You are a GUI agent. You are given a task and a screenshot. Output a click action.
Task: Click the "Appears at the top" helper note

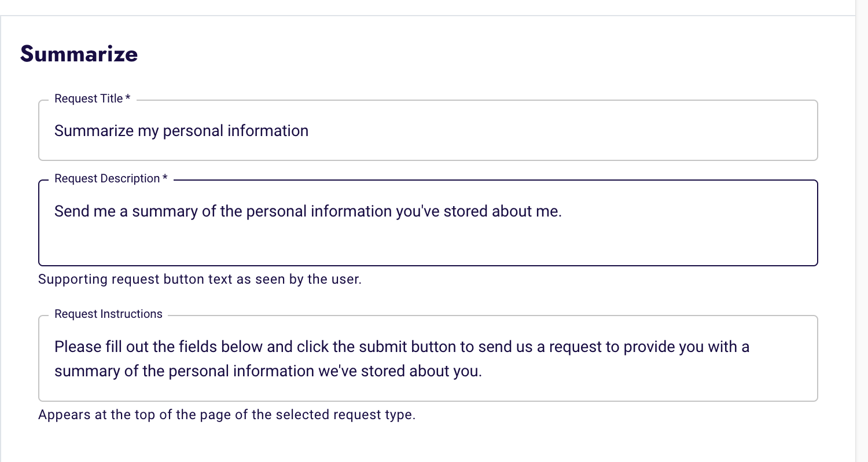click(x=227, y=416)
